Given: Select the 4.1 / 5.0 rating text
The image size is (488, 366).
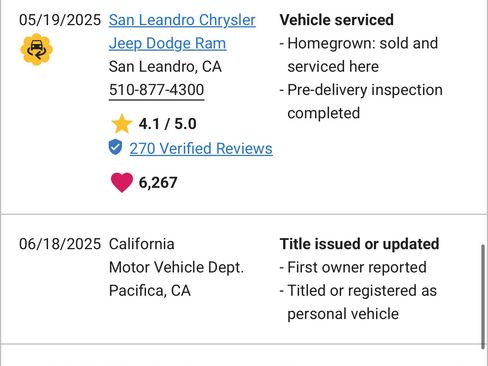Looking at the screenshot, I should coord(167,124).
